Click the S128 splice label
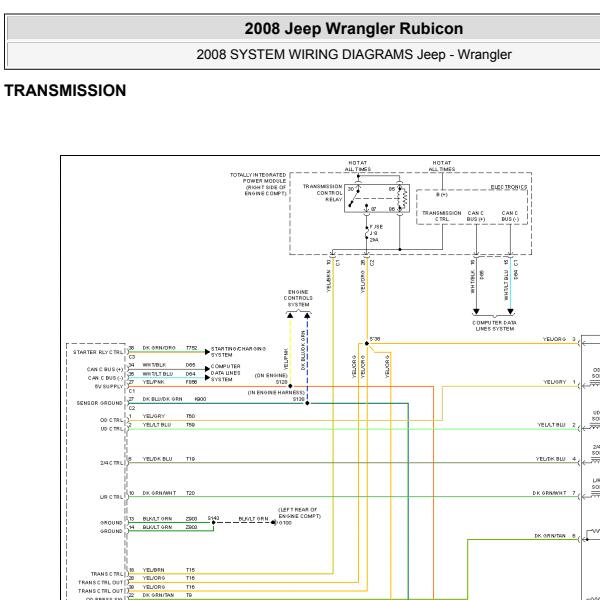The height and width of the screenshot is (600, 600). [x=281, y=382]
